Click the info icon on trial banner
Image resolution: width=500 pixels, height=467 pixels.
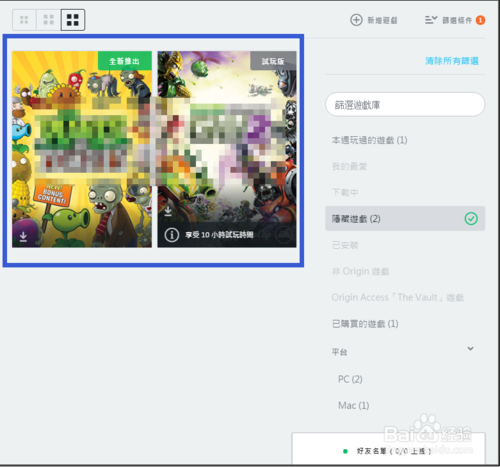coord(172,235)
